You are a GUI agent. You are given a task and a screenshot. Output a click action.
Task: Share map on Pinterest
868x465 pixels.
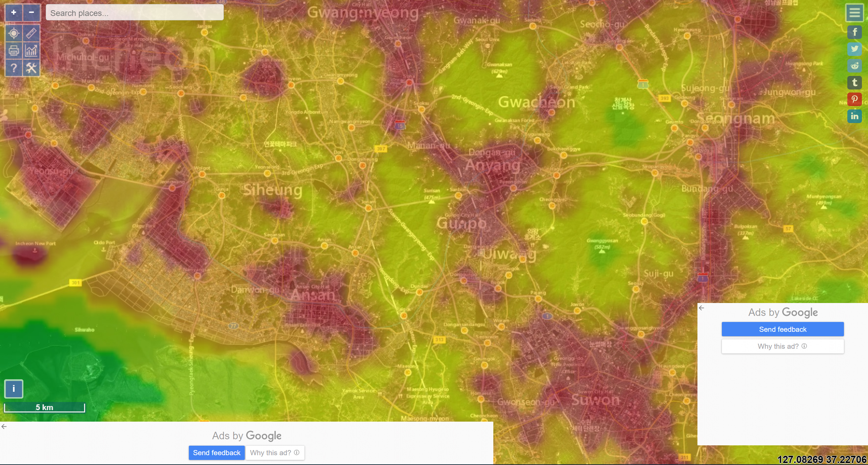(854, 99)
